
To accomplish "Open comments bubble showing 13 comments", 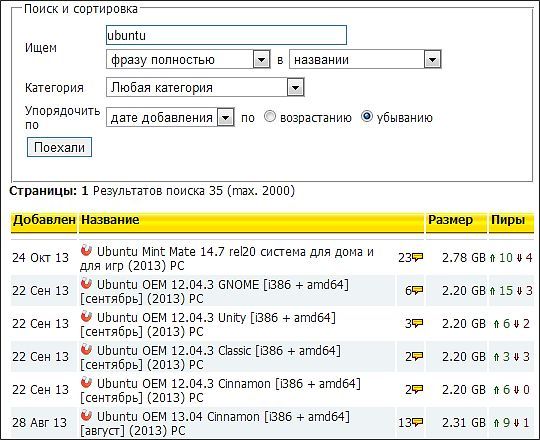I will 418,423.
